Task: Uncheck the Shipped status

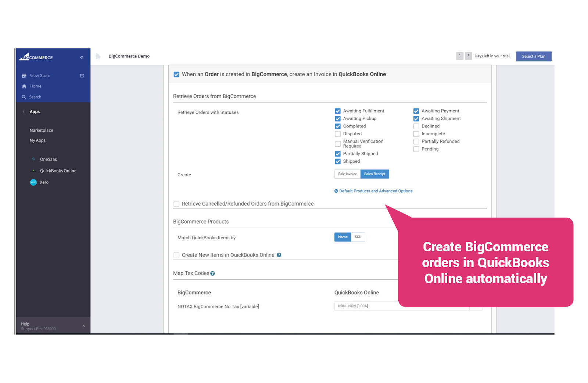Action: coord(338,161)
